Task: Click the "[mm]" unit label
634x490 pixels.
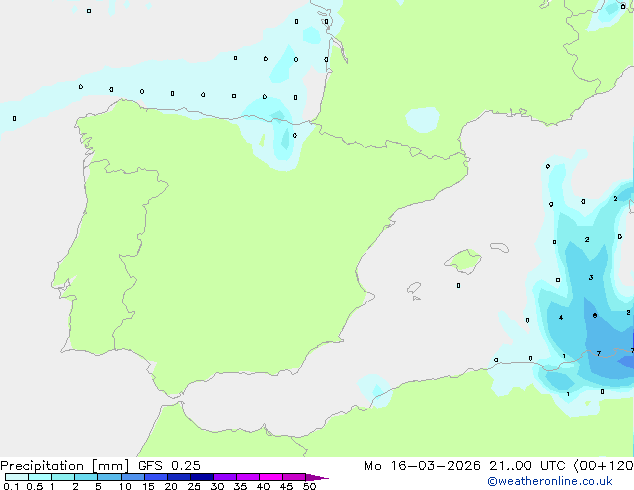Action: pos(111,466)
